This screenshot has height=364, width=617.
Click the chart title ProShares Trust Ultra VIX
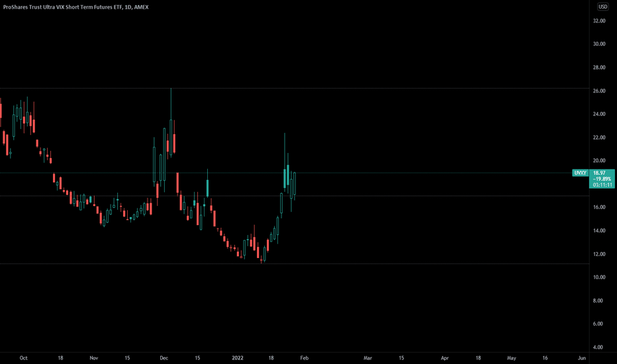click(75, 7)
